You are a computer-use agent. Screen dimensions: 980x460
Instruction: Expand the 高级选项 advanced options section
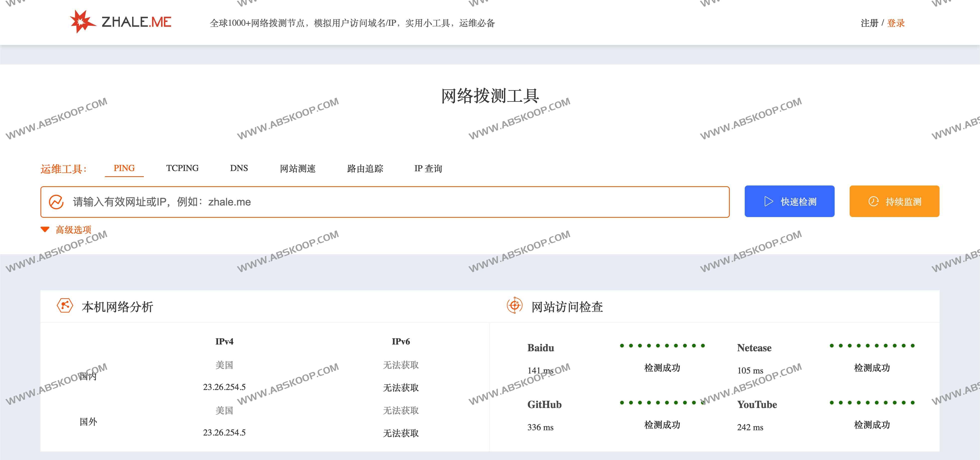73,229
